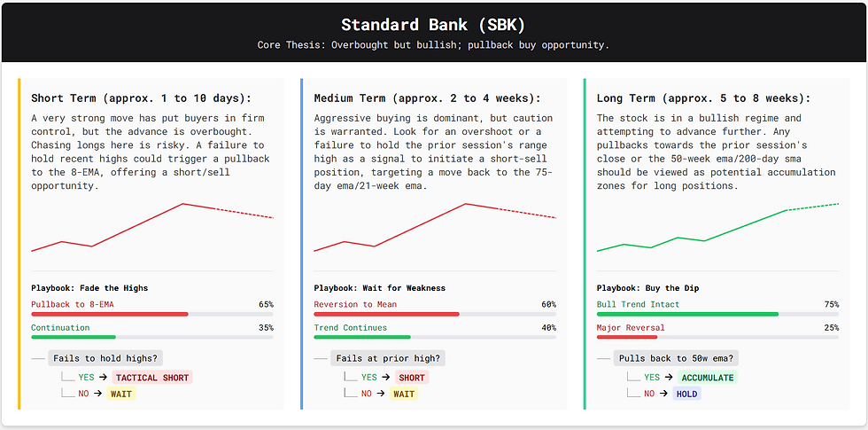This screenshot has width=868, height=430.
Task: Click the SHORT badge under Fails at prior high
Action: pyautogui.click(x=412, y=378)
